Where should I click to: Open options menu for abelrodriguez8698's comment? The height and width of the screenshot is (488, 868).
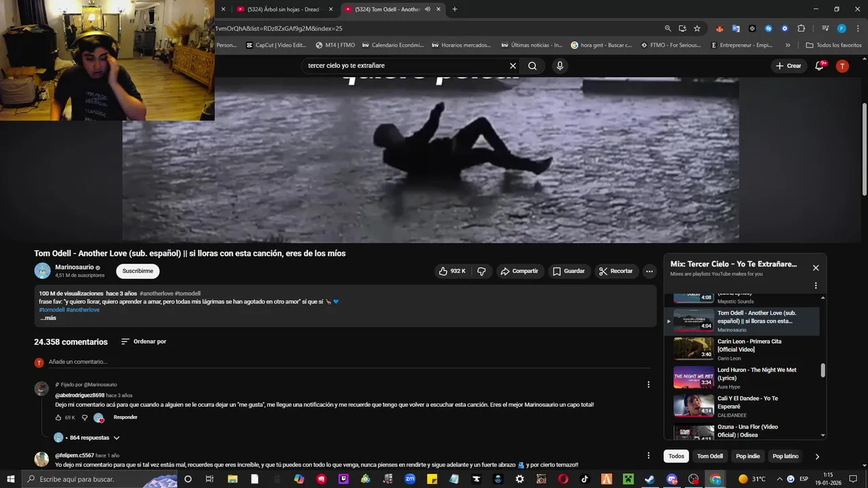point(648,384)
